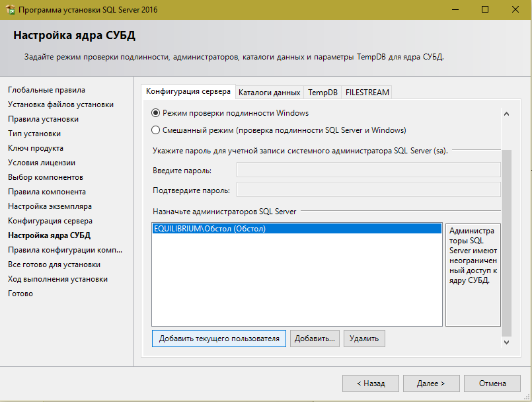
Task: Click the Настройка экземпляра step
Action: pyautogui.click(x=50, y=206)
